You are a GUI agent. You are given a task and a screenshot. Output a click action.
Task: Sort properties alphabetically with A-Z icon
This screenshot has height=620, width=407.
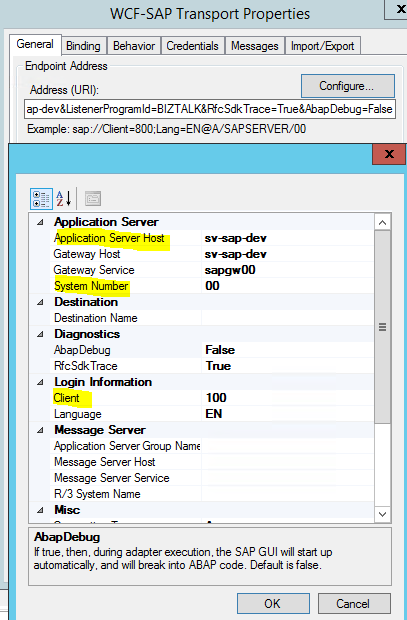pos(64,198)
